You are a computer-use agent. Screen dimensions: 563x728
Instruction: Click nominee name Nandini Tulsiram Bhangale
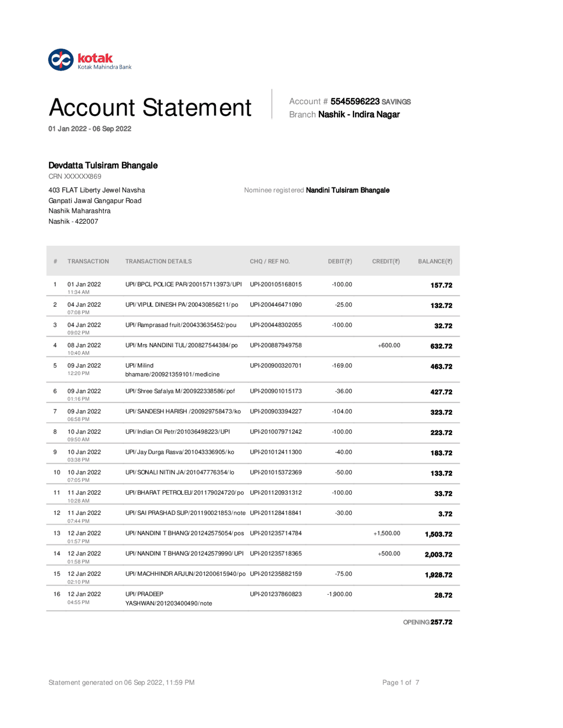(347, 190)
